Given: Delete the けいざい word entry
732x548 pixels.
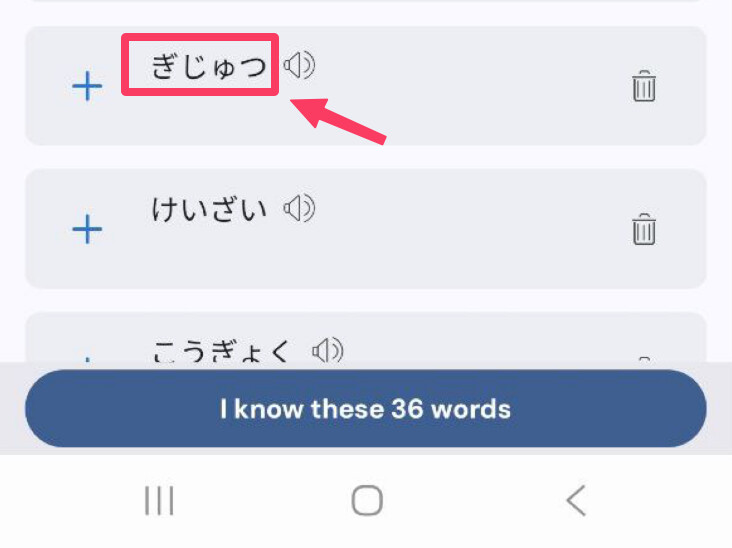Looking at the screenshot, I should tap(644, 230).
